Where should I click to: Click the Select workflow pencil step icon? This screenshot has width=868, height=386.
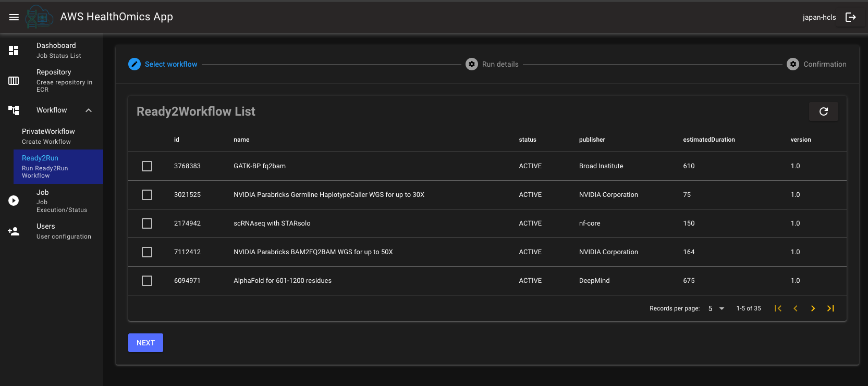pos(135,64)
